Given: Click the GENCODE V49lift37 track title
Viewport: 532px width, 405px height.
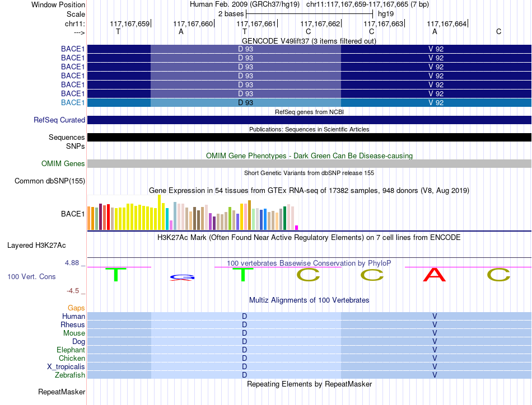Looking at the screenshot, I should 309,41.
